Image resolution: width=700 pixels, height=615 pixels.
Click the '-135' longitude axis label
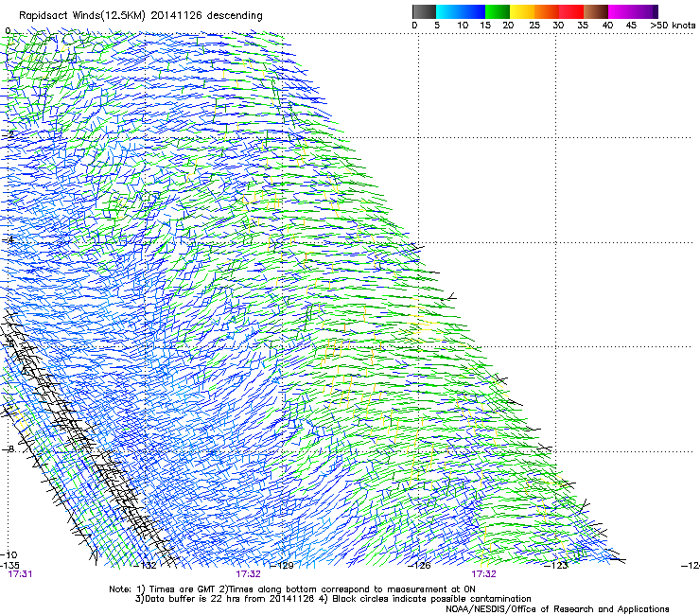[9, 565]
